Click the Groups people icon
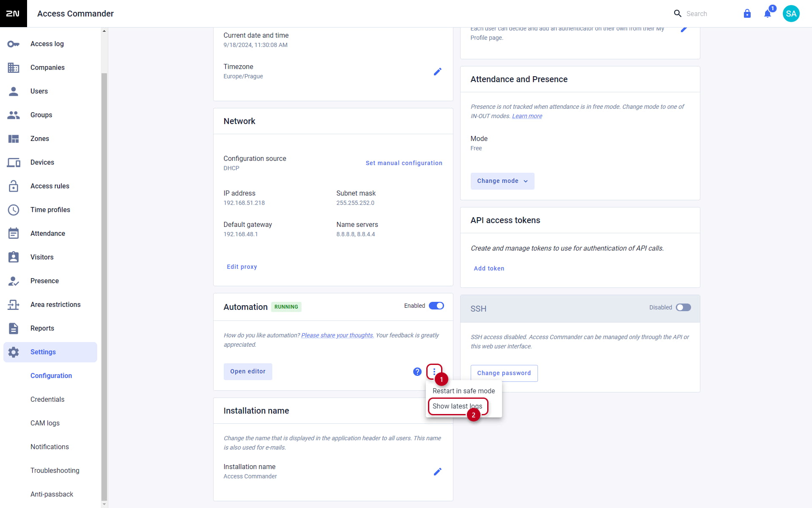The image size is (812, 508). [14, 115]
